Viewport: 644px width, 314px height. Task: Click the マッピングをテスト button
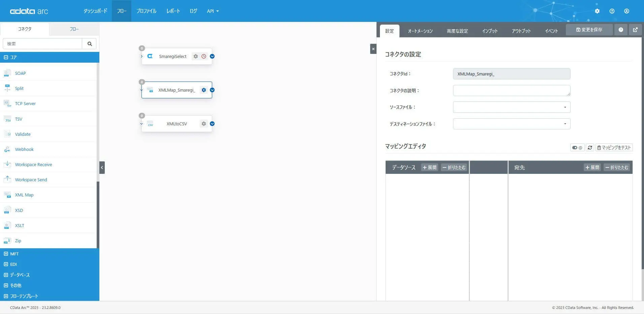click(x=614, y=148)
